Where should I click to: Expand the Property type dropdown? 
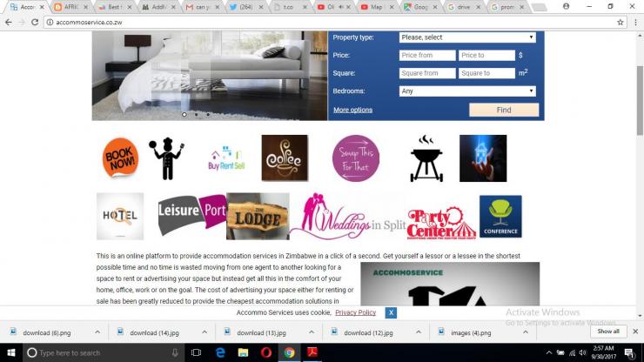467,37
